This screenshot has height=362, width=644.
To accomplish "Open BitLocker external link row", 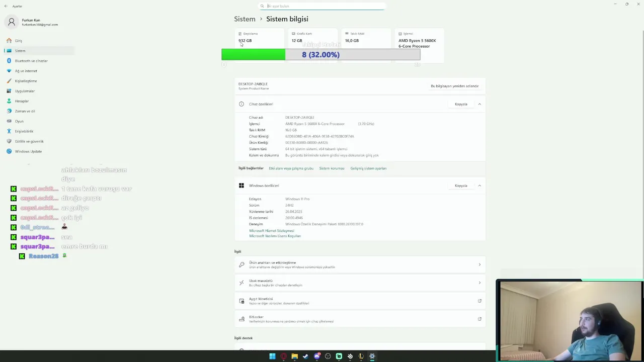I will pos(360,319).
